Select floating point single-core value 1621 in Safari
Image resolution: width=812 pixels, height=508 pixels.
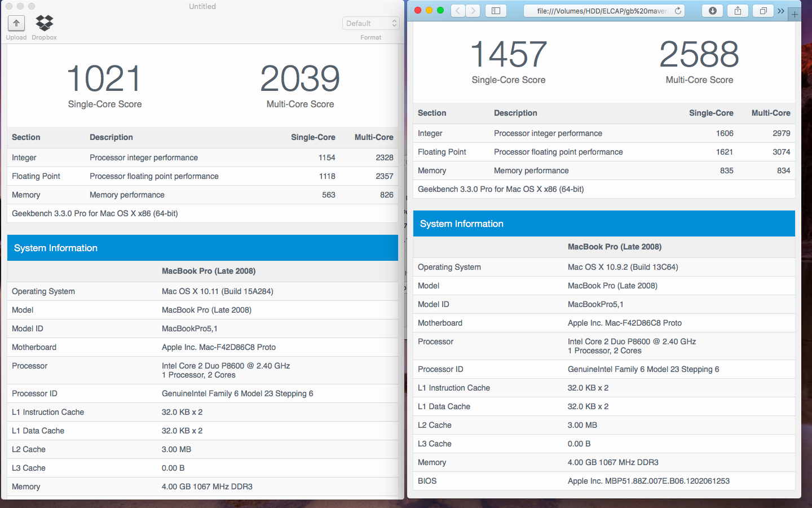pyautogui.click(x=725, y=152)
